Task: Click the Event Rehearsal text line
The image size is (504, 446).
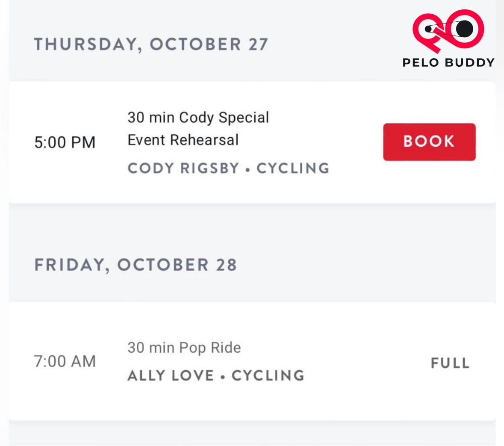Action: click(183, 140)
